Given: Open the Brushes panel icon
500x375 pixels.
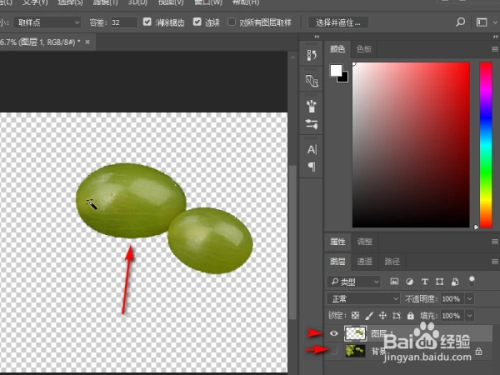Looking at the screenshot, I should coord(311,81).
